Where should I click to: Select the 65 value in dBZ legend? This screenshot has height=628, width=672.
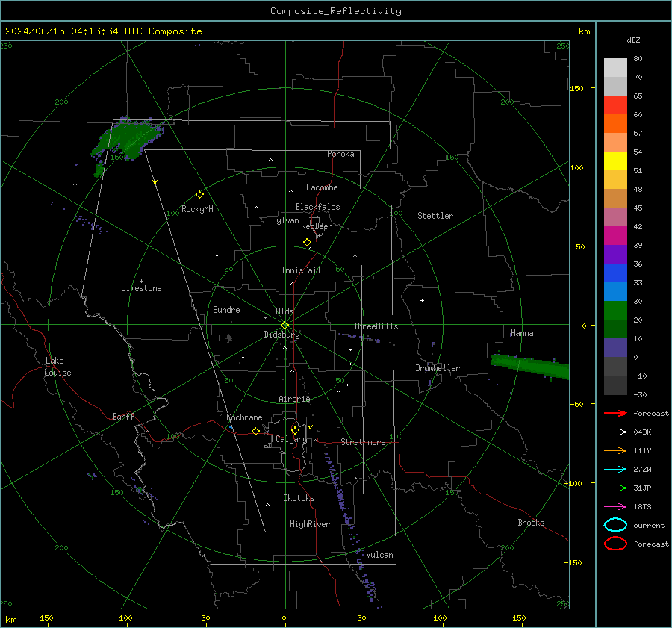[x=638, y=96]
